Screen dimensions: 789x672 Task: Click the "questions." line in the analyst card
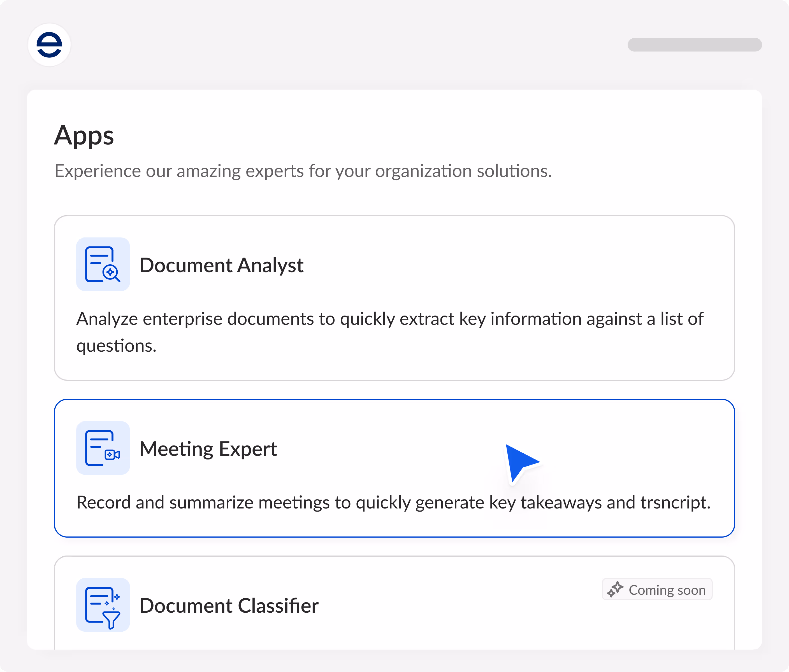pos(116,346)
